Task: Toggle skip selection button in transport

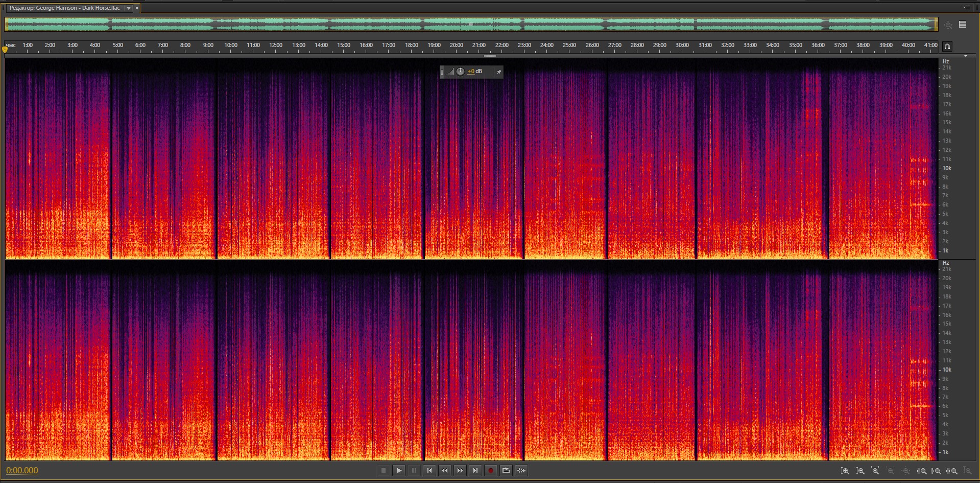Action: pos(521,471)
